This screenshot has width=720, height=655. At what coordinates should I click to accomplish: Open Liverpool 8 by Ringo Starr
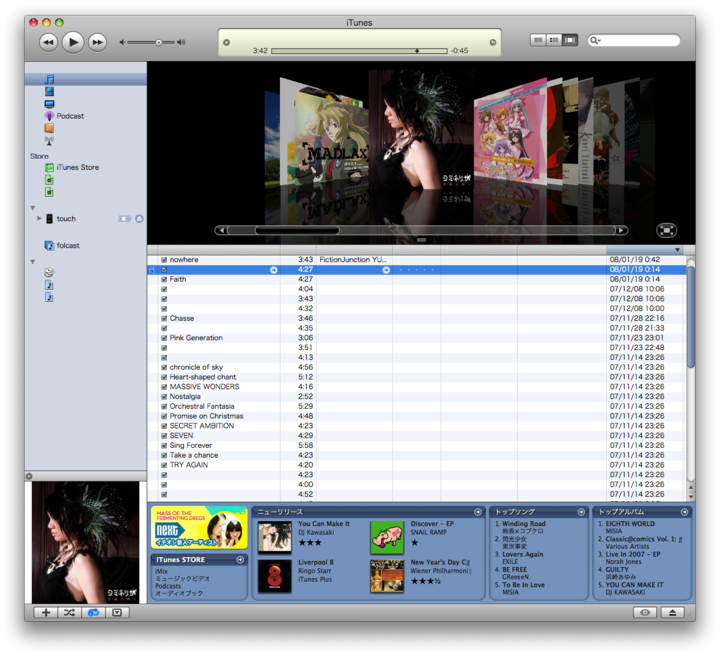316,562
